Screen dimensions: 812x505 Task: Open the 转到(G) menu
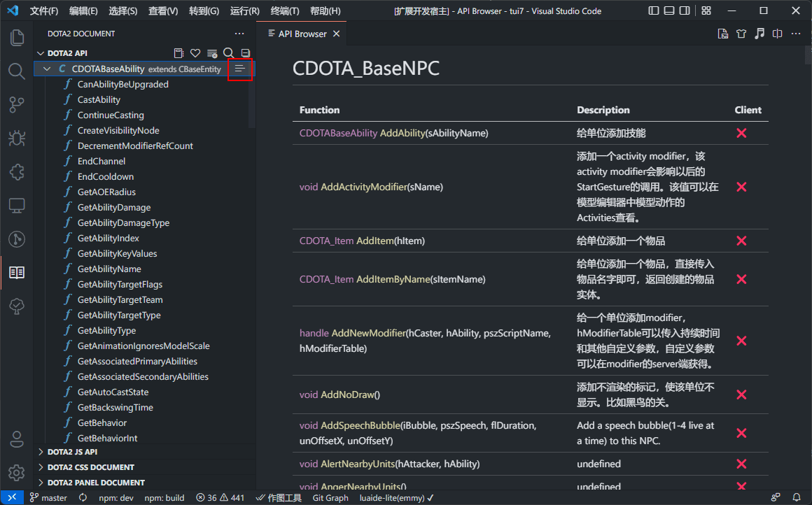(204, 11)
